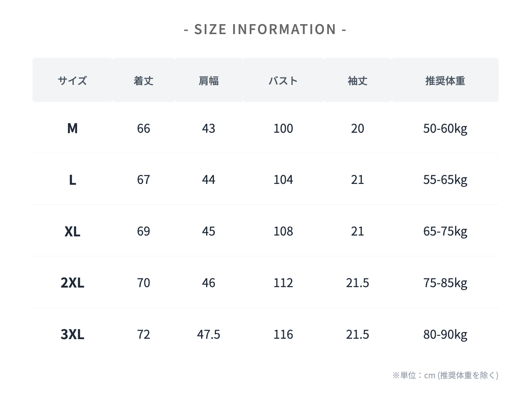This screenshot has height=397, width=532.
Task: Select the 2XL size row label
Action: [x=72, y=283]
